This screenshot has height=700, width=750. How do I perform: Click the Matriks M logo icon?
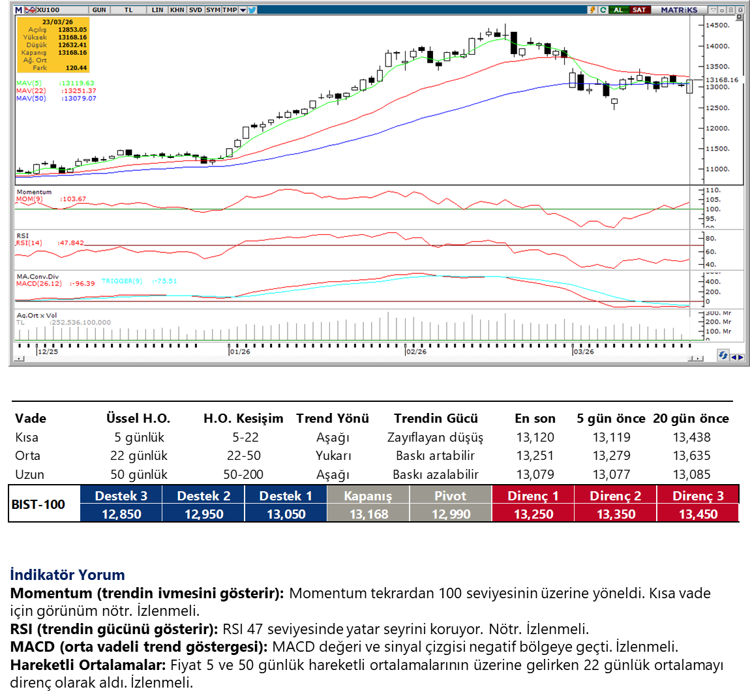pyautogui.click(x=18, y=10)
